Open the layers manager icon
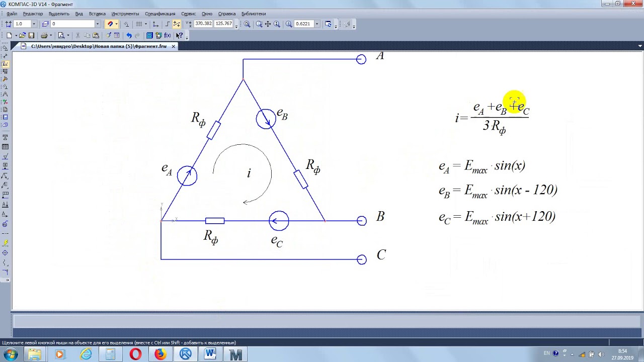The width and height of the screenshot is (644, 362). click(x=45, y=24)
